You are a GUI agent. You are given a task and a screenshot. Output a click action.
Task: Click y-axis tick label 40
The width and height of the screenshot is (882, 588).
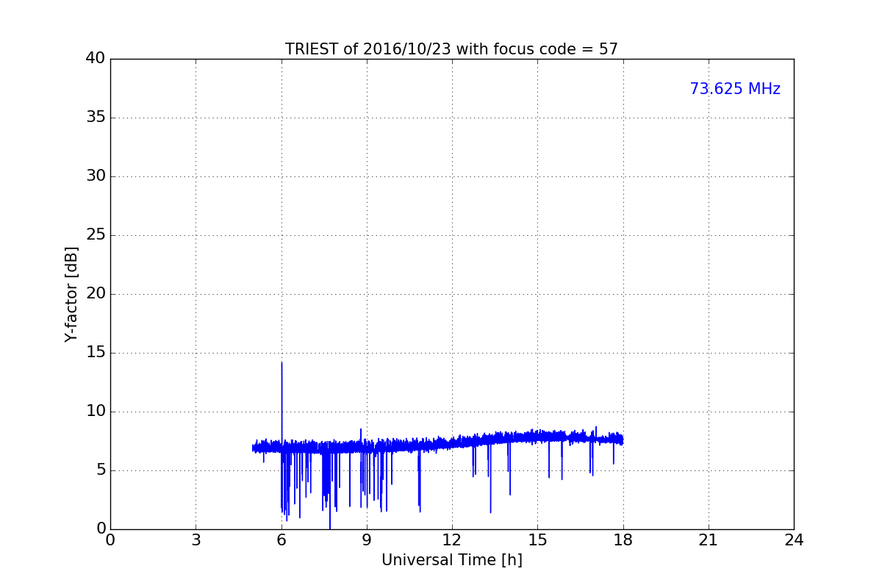pyautogui.click(x=95, y=59)
